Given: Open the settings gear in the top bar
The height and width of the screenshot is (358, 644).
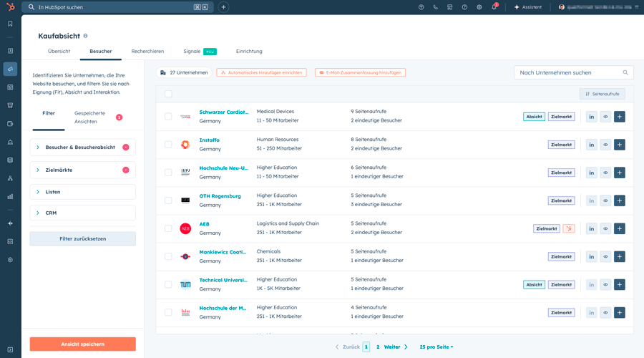Looking at the screenshot, I should pos(479,7).
